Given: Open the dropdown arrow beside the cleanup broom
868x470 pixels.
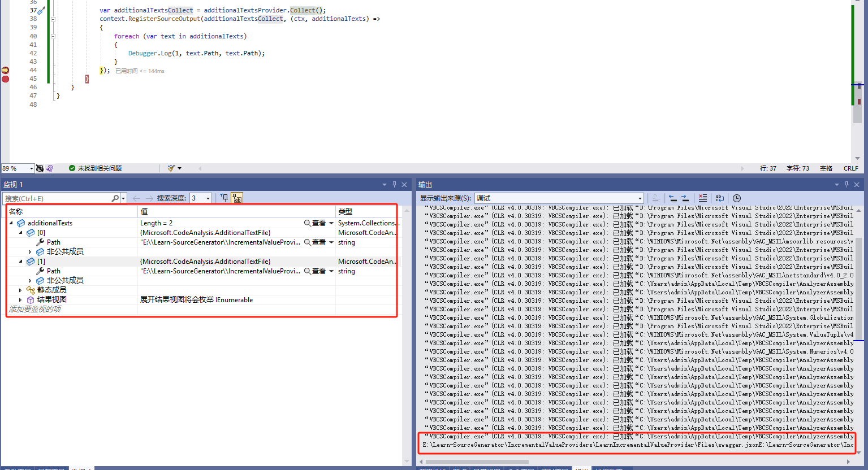Looking at the screenshot, I should (x=180, y=168).
